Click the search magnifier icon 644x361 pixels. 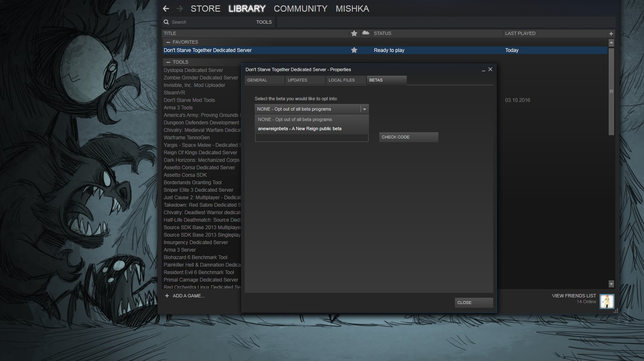pos(167,22)
